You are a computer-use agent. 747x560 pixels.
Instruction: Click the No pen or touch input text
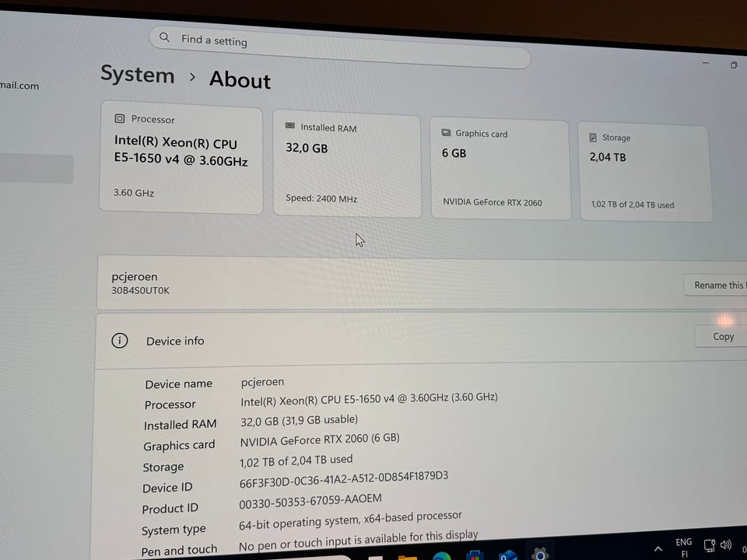coord(358,541)
